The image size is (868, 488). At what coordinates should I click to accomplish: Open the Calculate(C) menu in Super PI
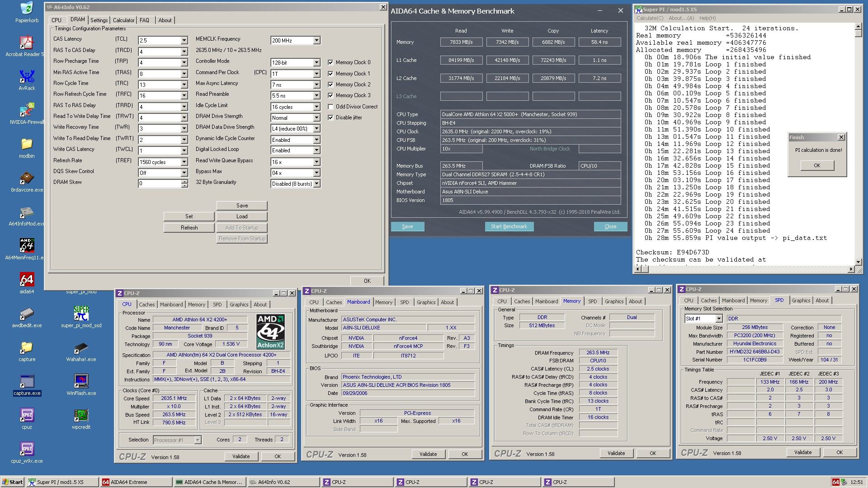[650, 18]
